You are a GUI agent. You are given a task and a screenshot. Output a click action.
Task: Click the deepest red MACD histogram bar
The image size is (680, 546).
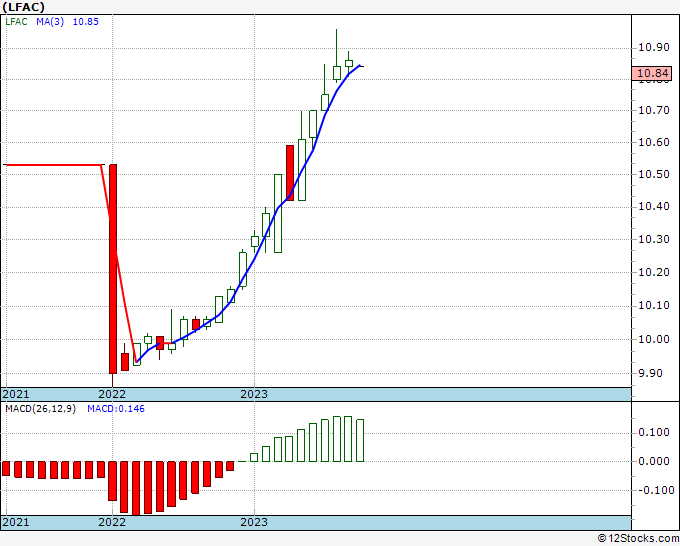136,488
